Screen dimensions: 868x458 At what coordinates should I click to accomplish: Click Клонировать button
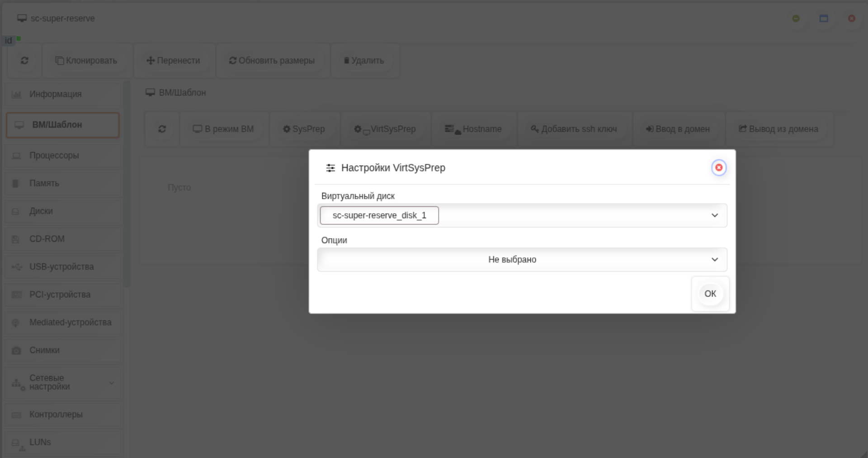pyautogui.click(x=86, y=61)
